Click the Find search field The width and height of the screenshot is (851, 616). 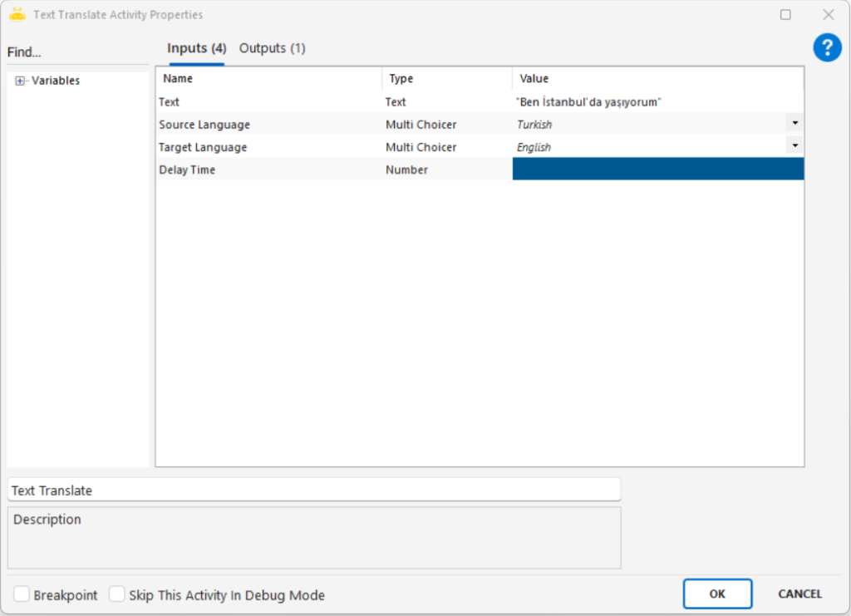[x=76, y=52]
